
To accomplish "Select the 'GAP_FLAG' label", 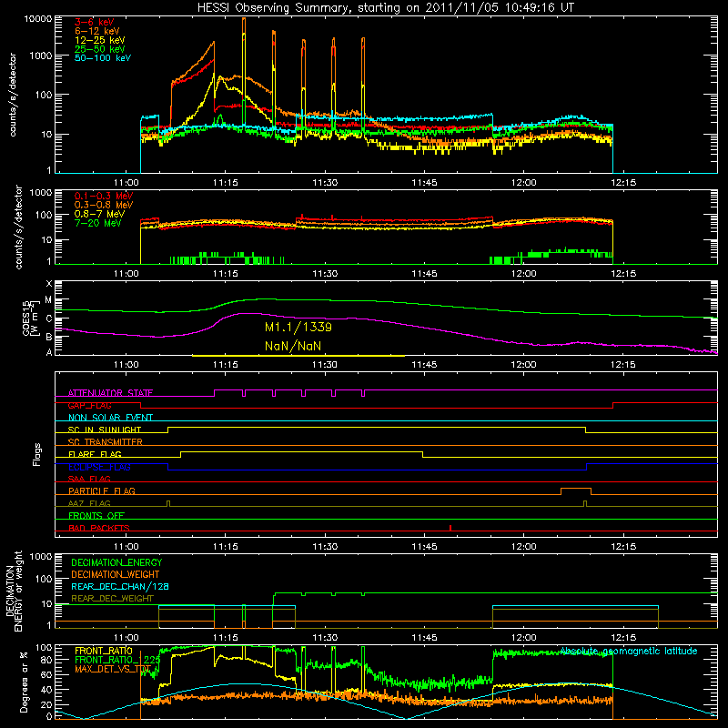I will (x=89, y=405).
